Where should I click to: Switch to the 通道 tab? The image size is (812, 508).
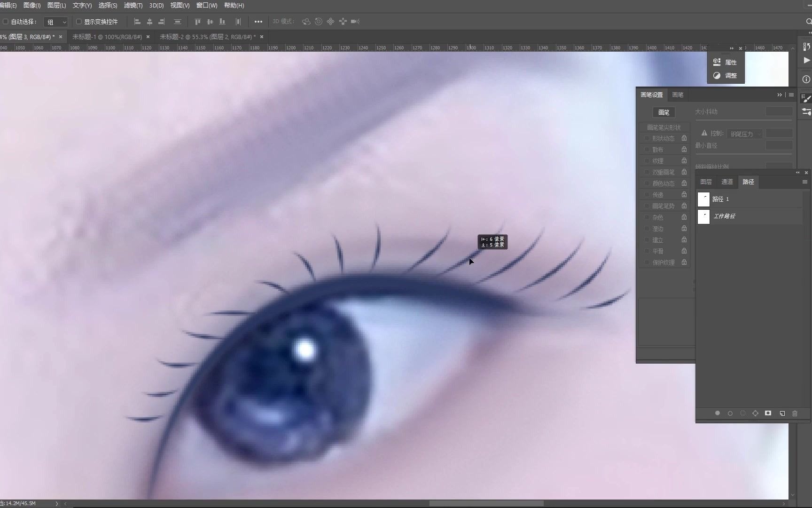click(x=727, y=182)
